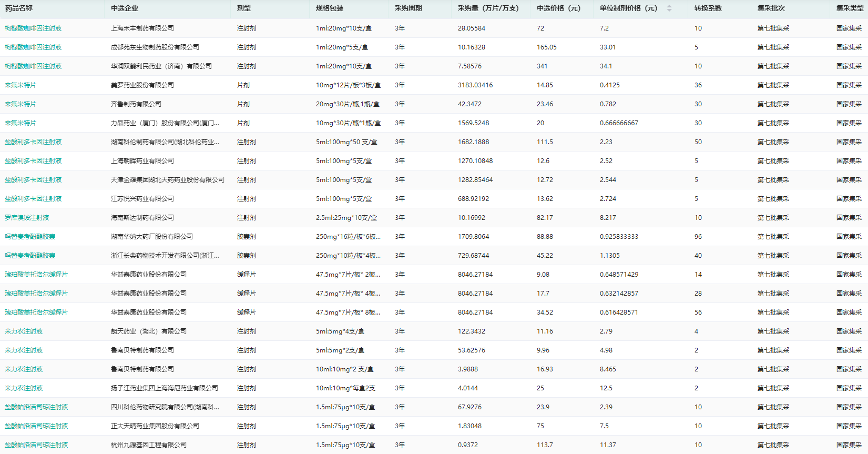The image size is (868, 454).
Task: Open 盐酸帕洛诺司琼注射液 link from 正大天晴药业
Action: point(36,426)
